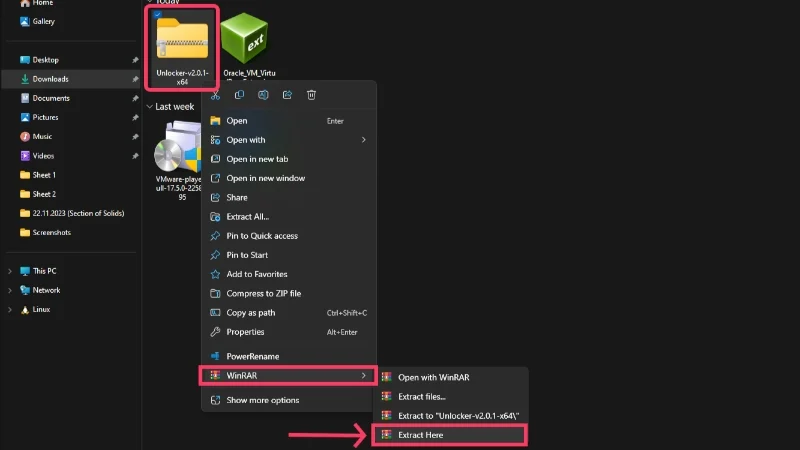Expand the This PC tree node
Viewport: 800px width, 450px height.
point(10,271)
